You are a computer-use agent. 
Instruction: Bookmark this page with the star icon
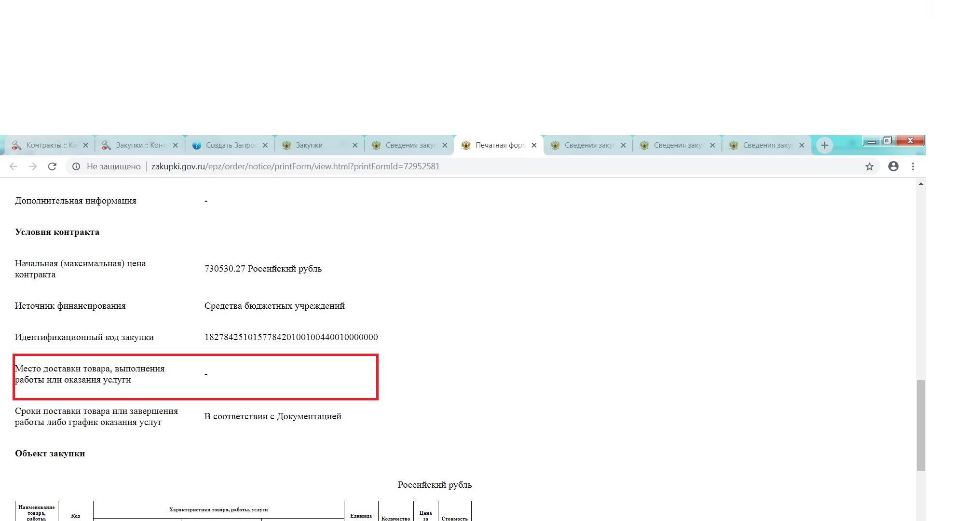tap(869, 166)
